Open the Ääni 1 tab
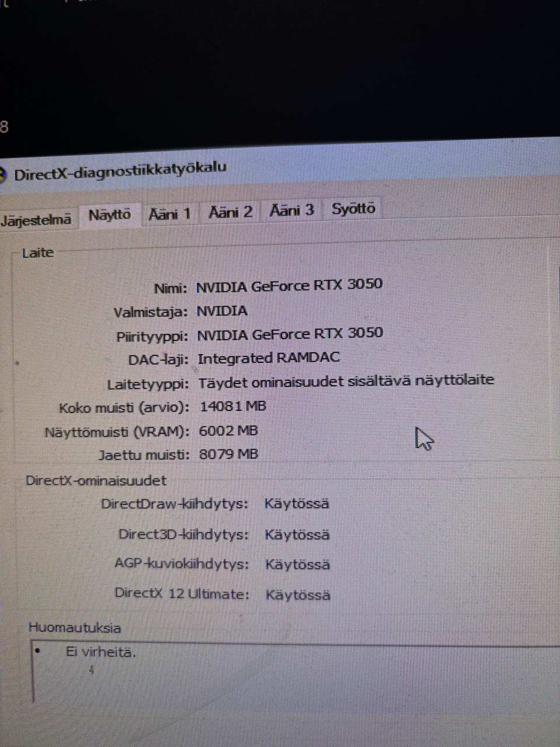 click(170, 214)
